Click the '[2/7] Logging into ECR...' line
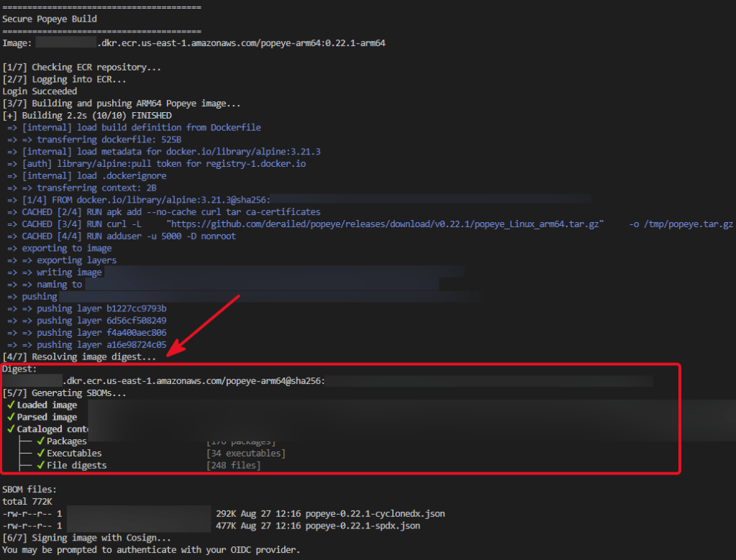 tap(64, 79)
